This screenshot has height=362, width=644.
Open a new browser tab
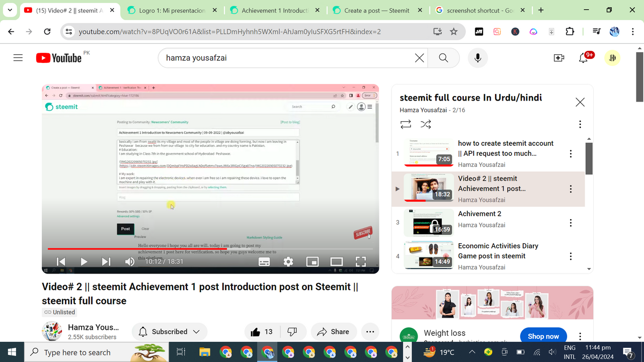click(x=541, y=10)
